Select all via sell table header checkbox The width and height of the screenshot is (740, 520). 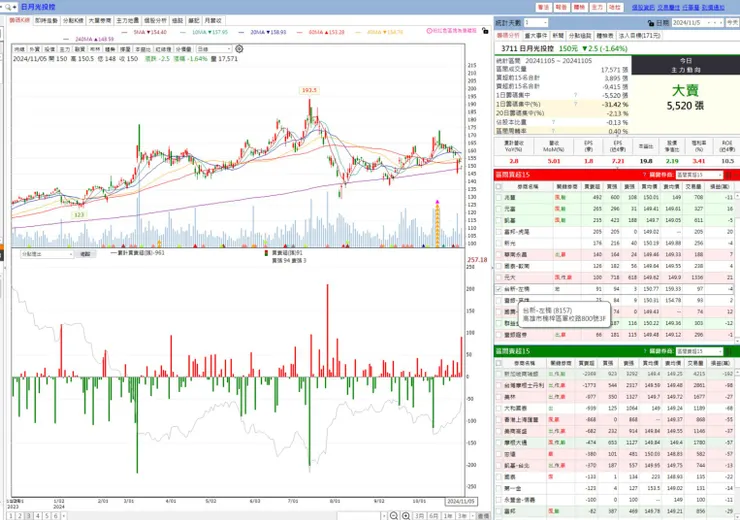click(499, 363)
